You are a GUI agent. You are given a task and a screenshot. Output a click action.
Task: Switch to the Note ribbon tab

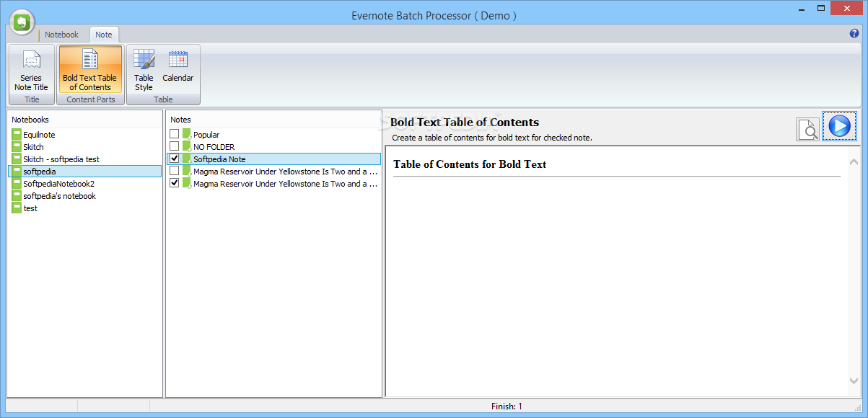coord(104,35)
